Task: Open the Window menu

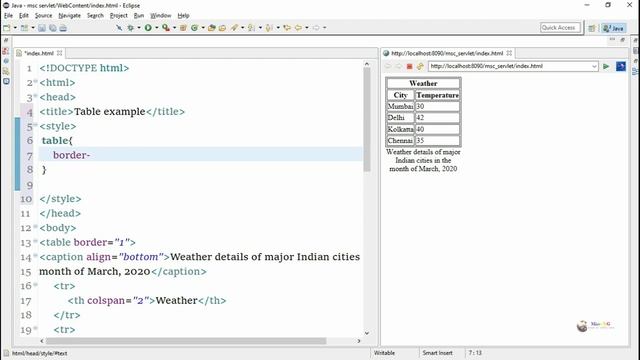Action: (160, 16)
